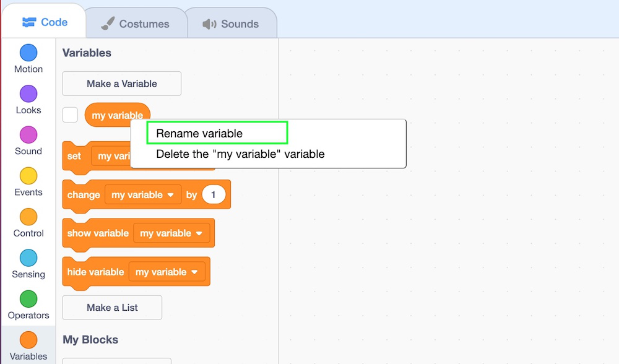Select the Motion category circle
Screen dimensions: 619x364
click(28, 53)
